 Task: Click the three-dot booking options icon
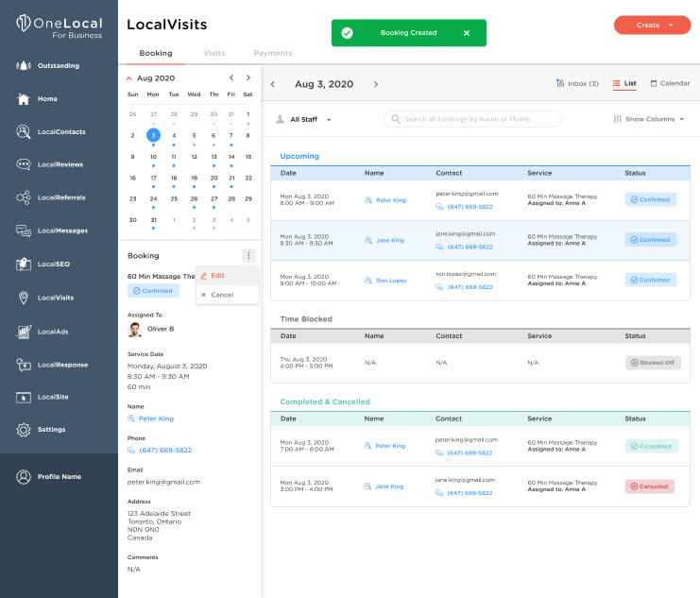pos(248,255)
